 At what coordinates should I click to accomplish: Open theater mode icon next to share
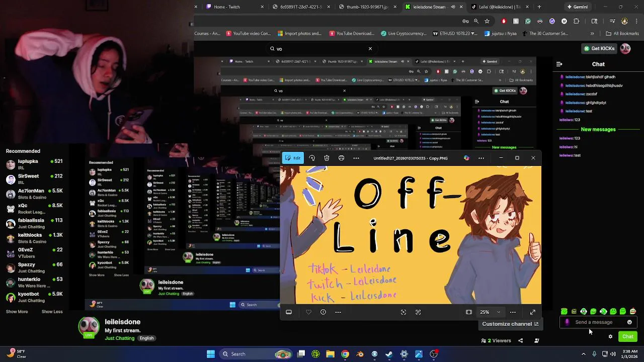[536, 340]
